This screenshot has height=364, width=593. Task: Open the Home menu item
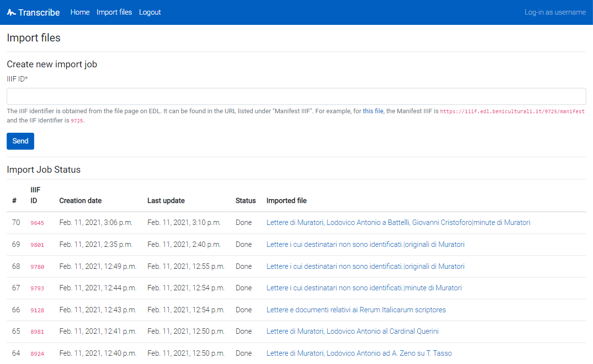click(x=80, y=12)
